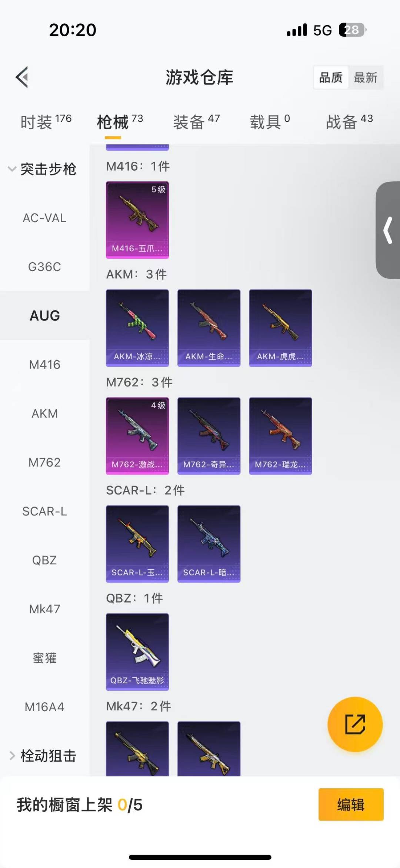This screenshot has height=868, width=400.
Task: Expand the gray side drawer handle
Action: coord(388,230)
